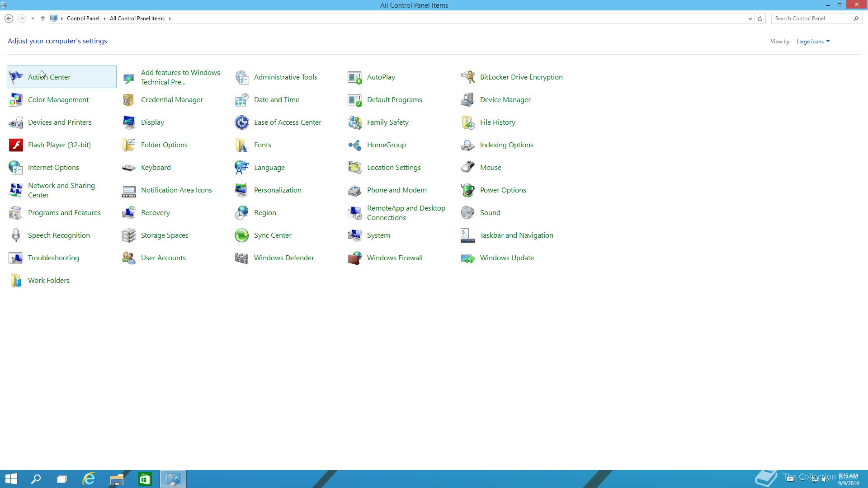
Task: Click the Speech Recognition microphone icon
Action: point(16,235)
